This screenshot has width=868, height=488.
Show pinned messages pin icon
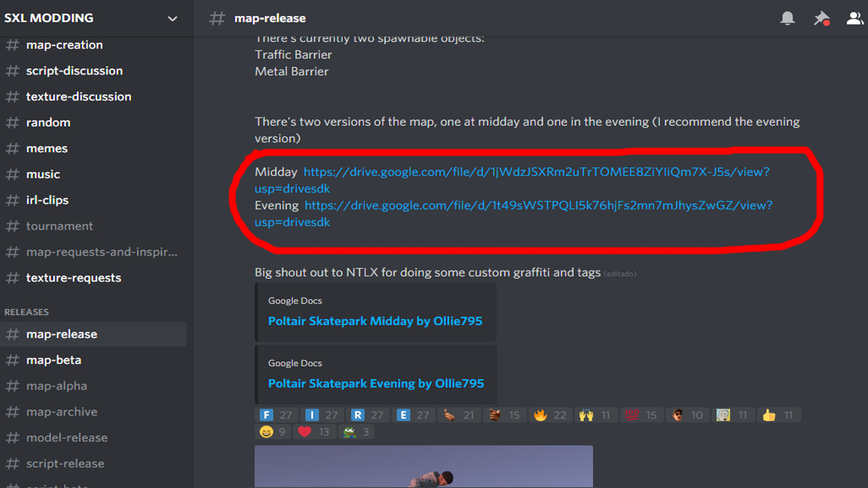tap(821, 18)
